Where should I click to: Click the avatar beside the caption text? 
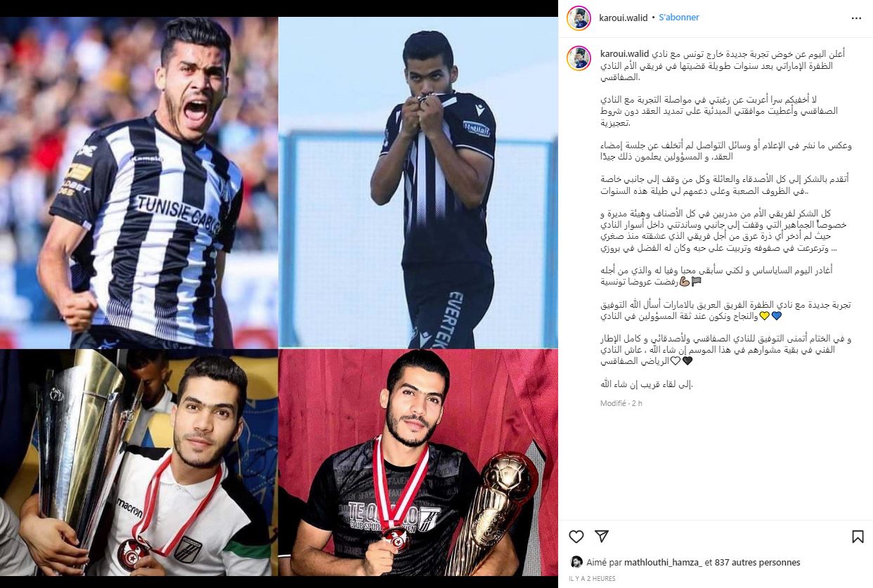579,58
